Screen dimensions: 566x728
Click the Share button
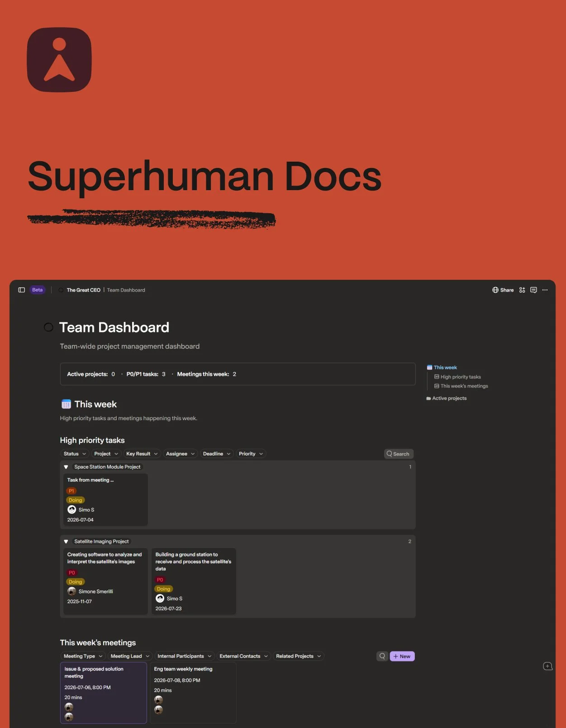coord(503,290)
